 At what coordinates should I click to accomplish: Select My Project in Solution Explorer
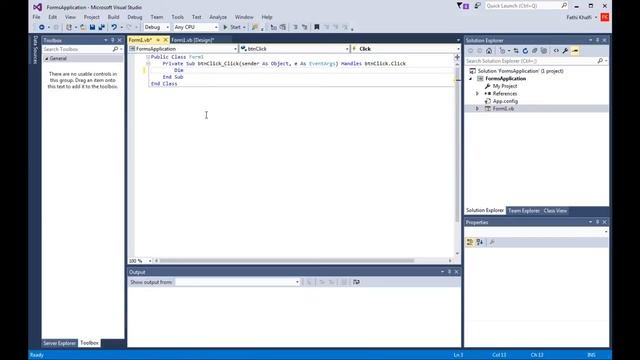504,86
